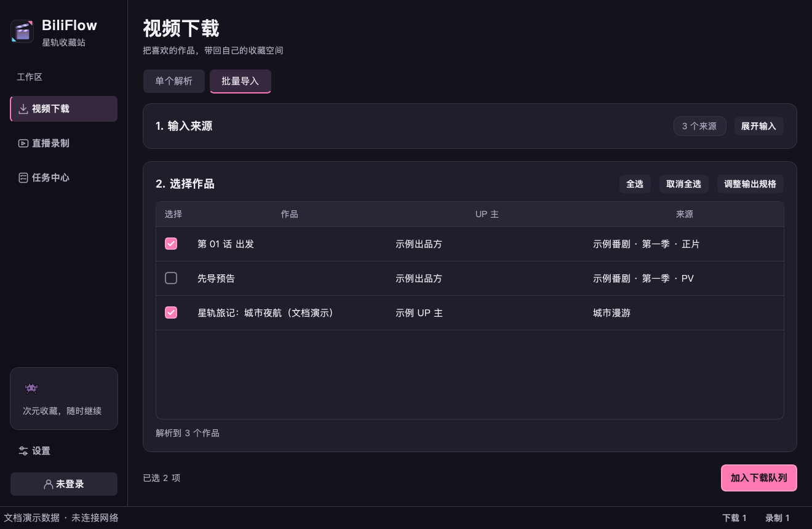The width and height of the screenshot is (812, 529).
Task: Click the 3 个来源 badge
Action: (x=699, y=126)
